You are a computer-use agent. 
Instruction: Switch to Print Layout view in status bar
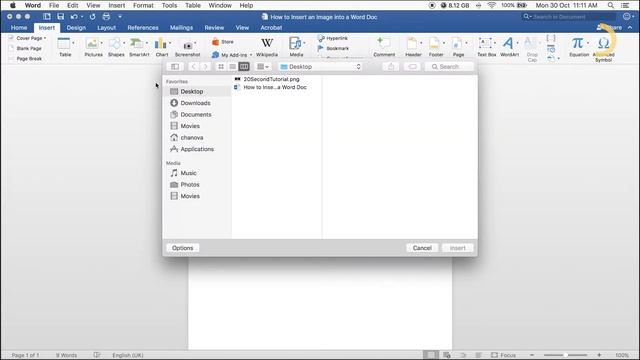(x=431, y=355)
